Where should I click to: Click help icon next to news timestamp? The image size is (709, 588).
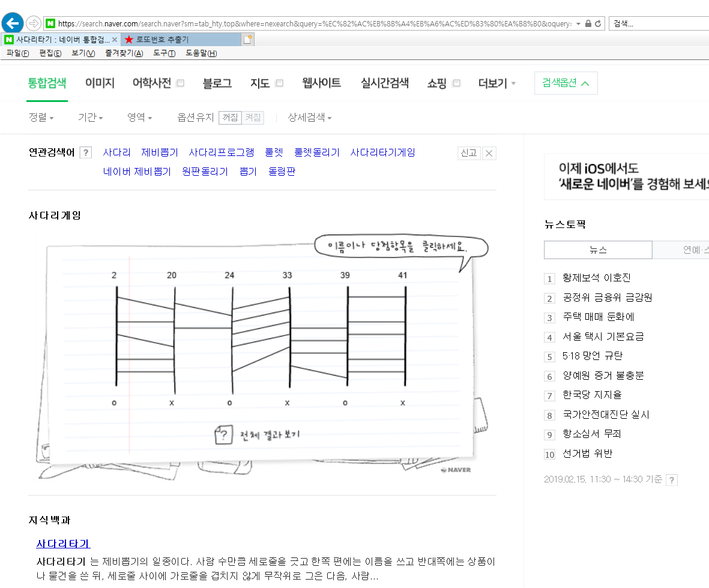(672, 479)
